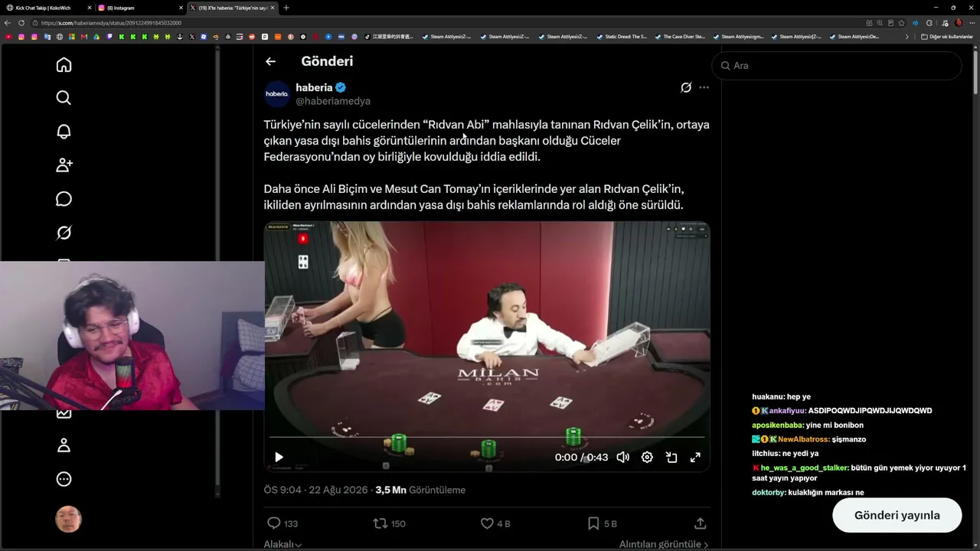Open the browser profile avatar

coord(959,23)
